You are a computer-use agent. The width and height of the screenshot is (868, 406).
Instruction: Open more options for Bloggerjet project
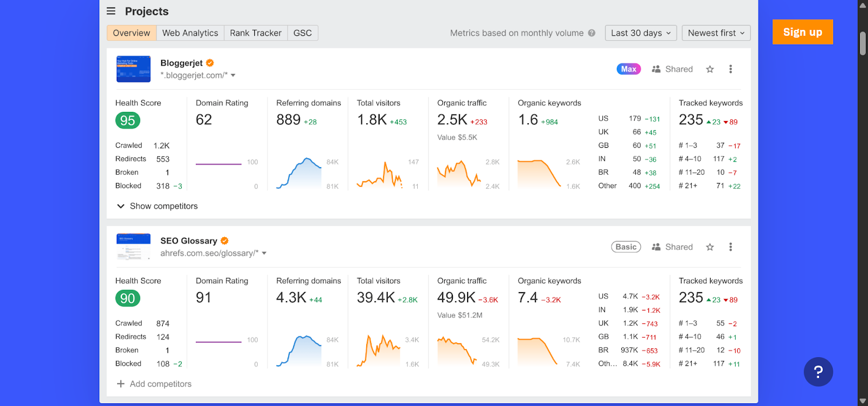[730, 69]
